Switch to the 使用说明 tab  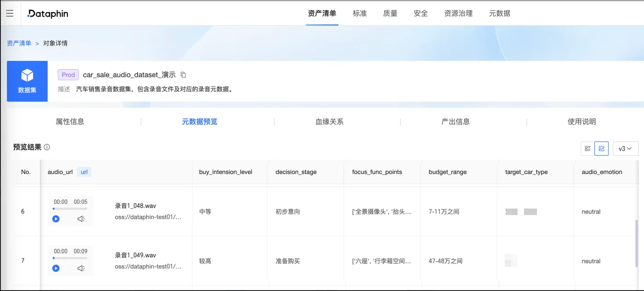coord(582,122)
